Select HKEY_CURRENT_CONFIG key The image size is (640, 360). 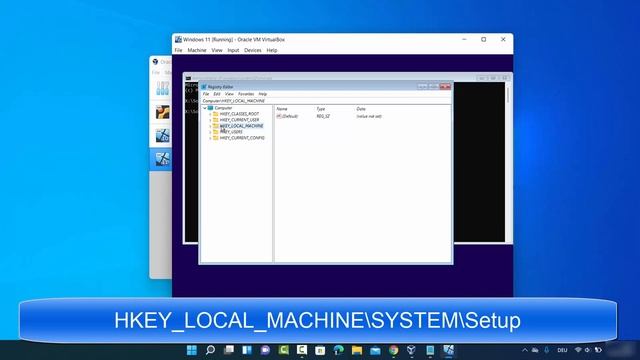[242, 138]
